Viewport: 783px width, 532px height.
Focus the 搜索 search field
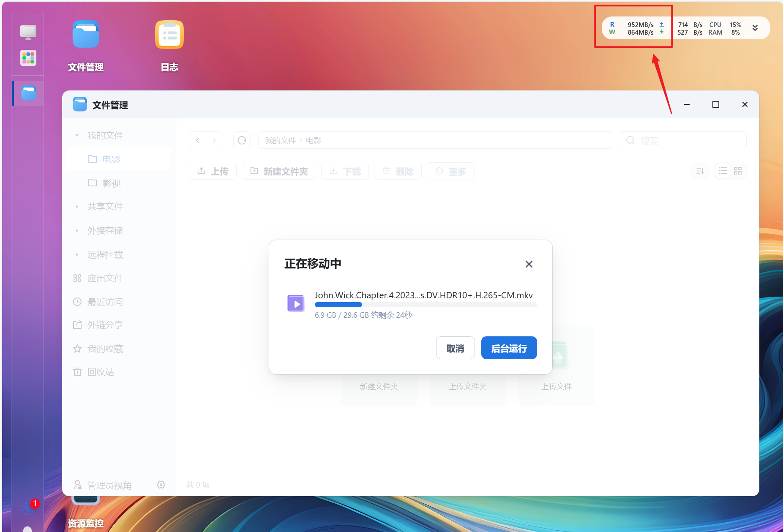(x=683, y=140)
